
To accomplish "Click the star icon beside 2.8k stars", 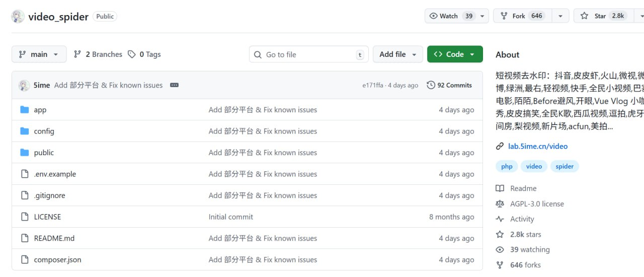I will tap(500, 234).
